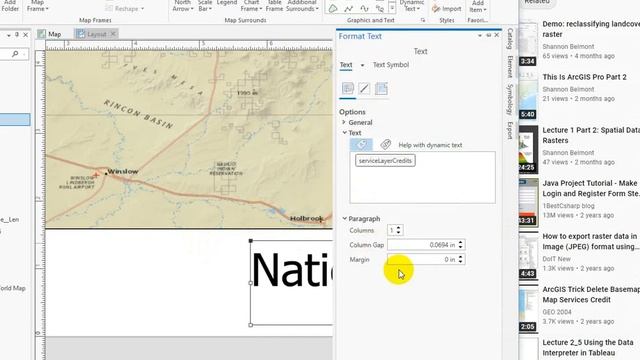640x360 pixels.
Task: Select the freehand graphic tool in ribbon
Action: click(x=380, y=8)
